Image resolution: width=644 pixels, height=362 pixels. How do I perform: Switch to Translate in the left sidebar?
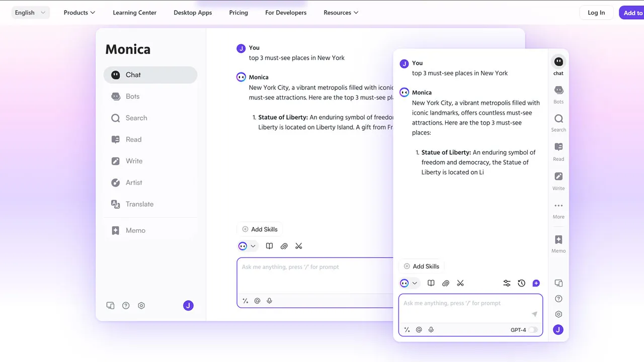(x=139, y=204)
